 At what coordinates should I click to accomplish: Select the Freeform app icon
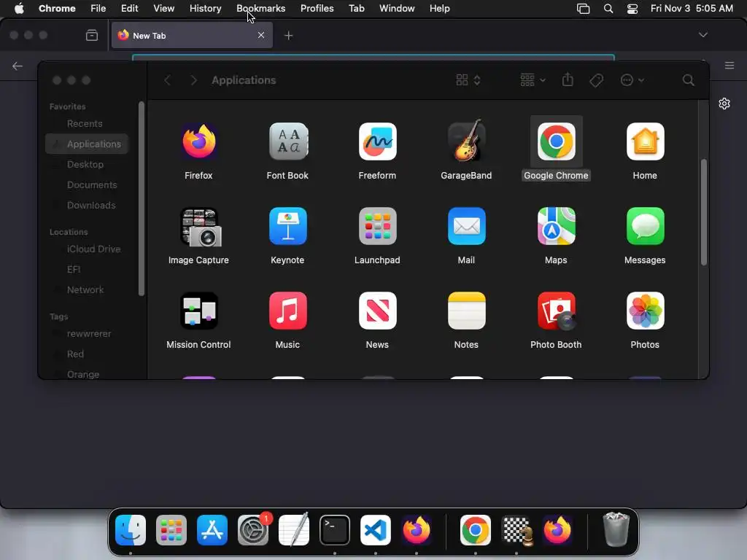pos(377,141)
